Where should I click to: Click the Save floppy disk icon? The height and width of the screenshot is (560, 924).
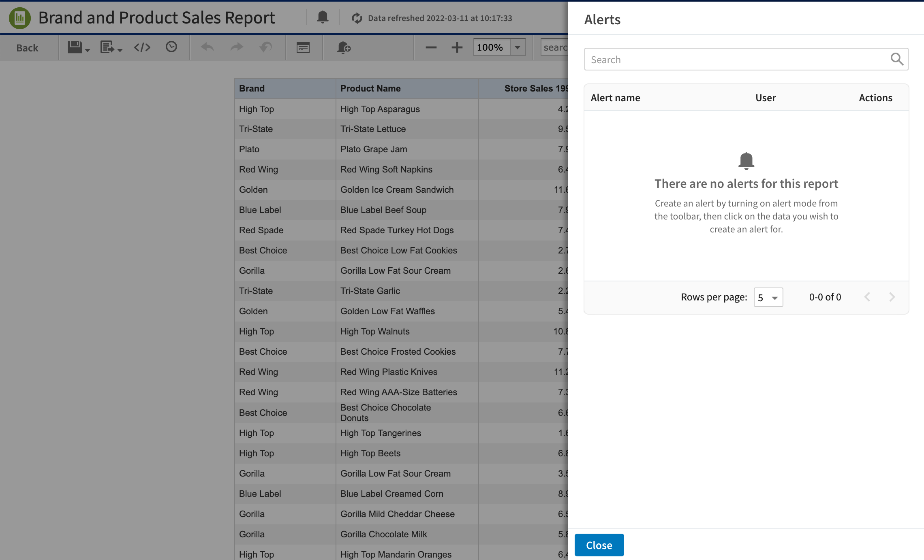click(x=75, y=47)
